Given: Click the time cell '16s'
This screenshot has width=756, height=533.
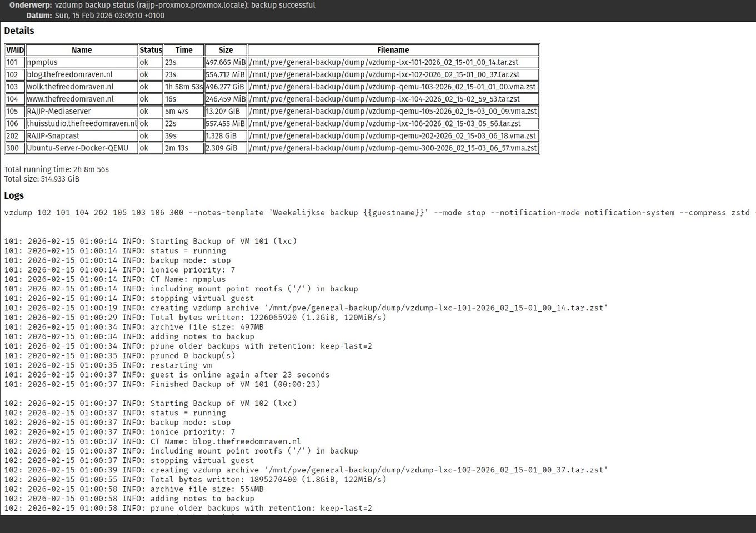Looking at the screenshot, I should 184,99.
